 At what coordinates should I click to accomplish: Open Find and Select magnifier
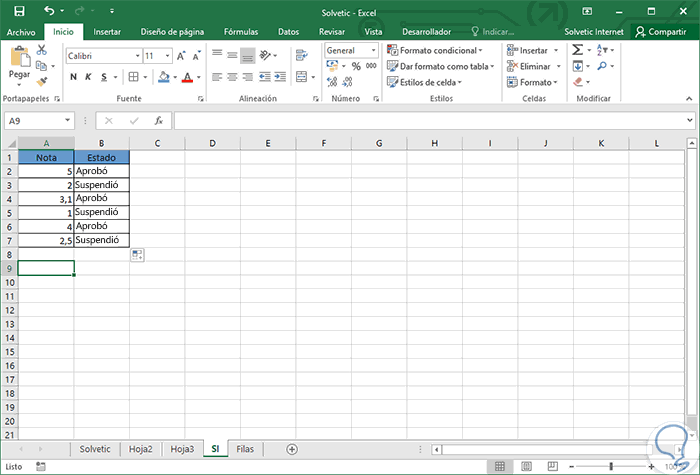point(602,66)
